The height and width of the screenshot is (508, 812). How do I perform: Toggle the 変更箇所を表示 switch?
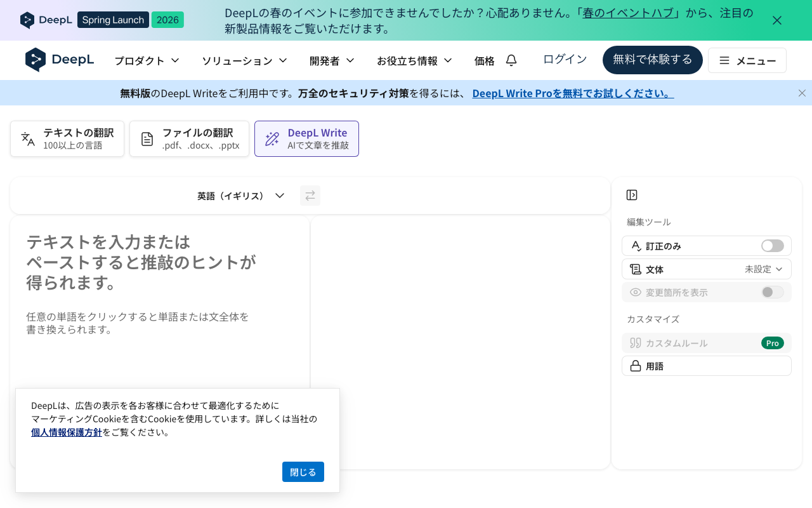click(773, 292)
